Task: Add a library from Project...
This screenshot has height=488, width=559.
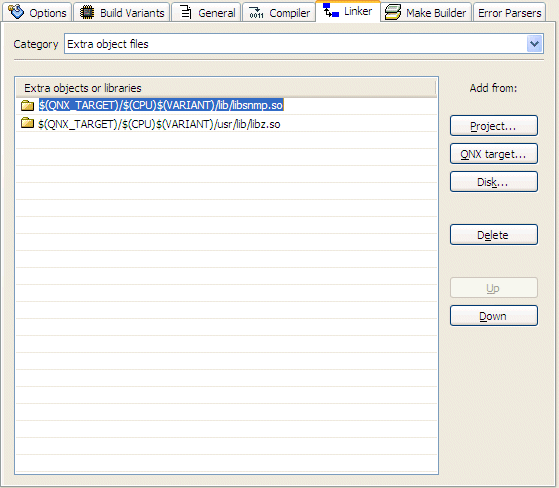Action: point(494,125)
